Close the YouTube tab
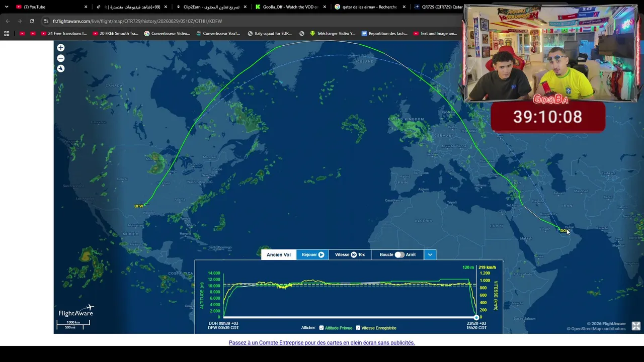 86,7
